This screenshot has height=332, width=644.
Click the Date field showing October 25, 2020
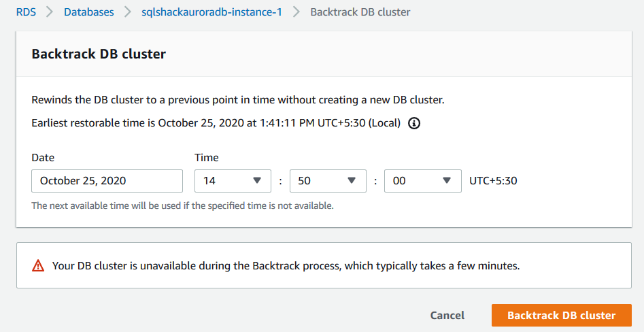[x=107, y=181]
